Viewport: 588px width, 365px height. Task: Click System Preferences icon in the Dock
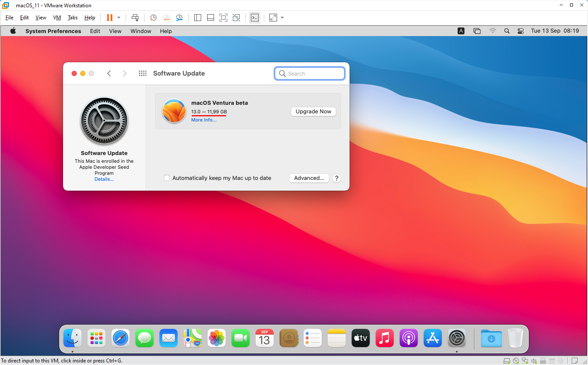457,338
